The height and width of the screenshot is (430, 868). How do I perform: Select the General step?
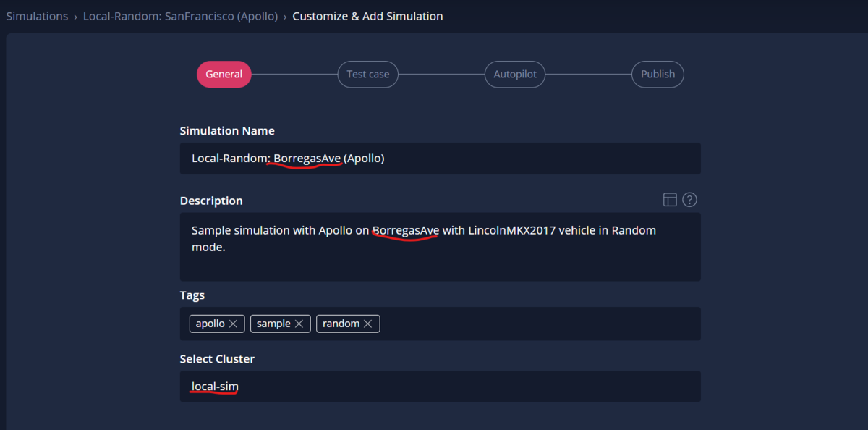[x=224, y=74]
